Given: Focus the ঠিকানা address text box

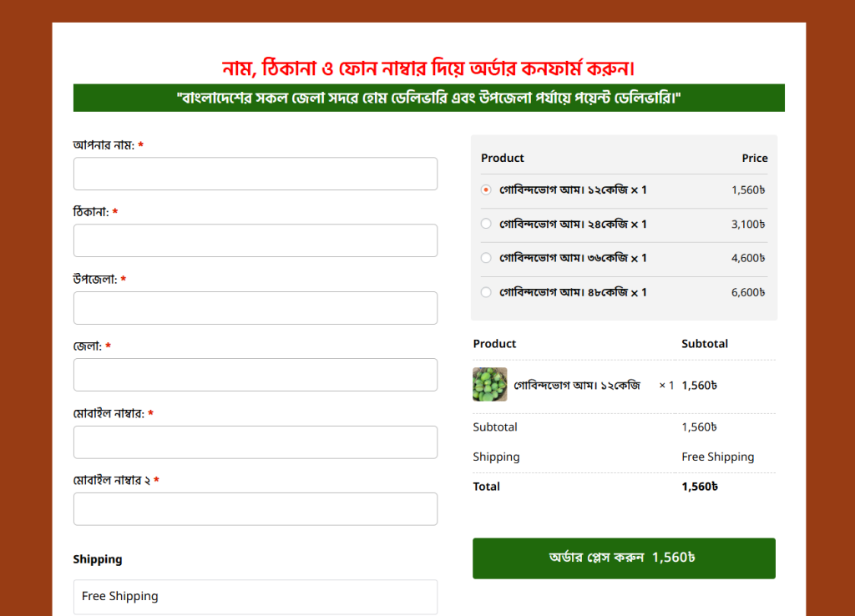Looking at the screenshot, I should pyautogui.click(x=255, y=240).
